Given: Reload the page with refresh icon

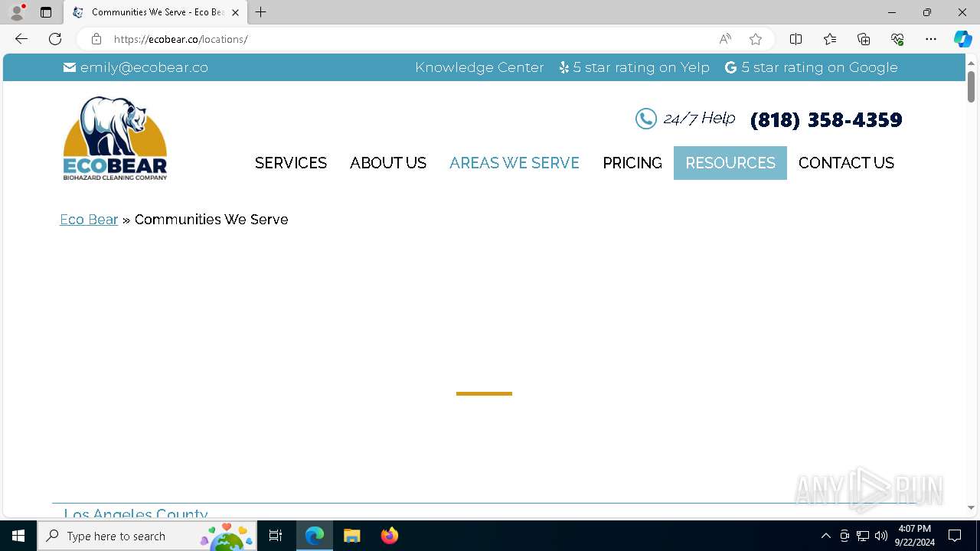Looking at the screenshot, I should click(x=55, y=39).
